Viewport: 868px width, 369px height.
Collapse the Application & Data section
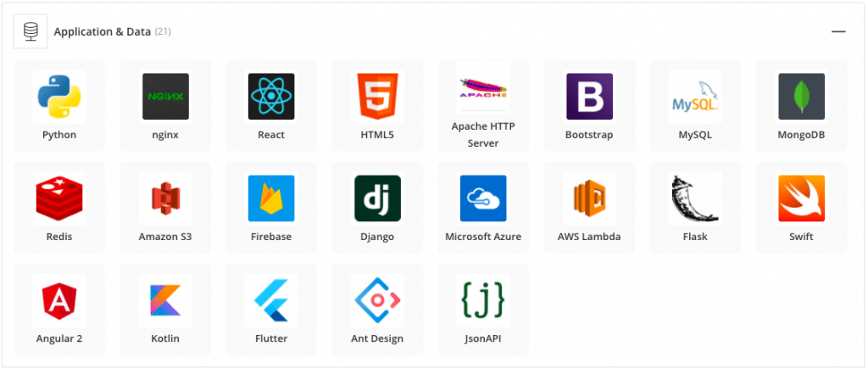(838, 31)
